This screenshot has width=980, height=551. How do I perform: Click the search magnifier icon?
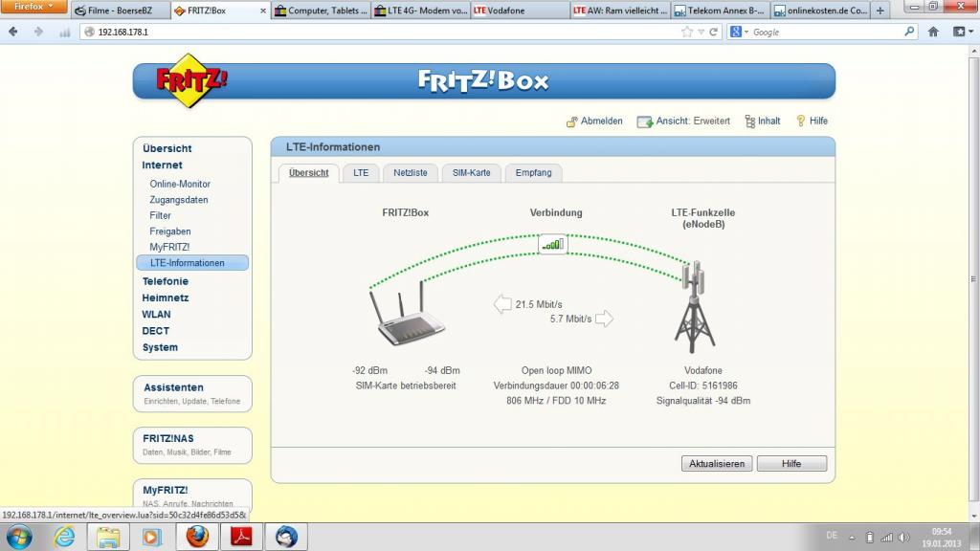(x=909, y=32)
